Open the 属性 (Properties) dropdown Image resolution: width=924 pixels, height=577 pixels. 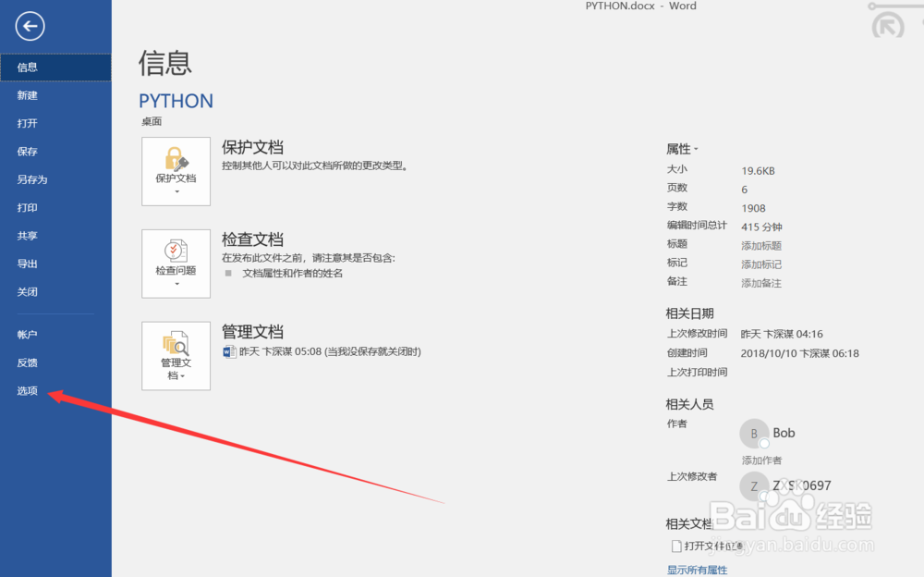[x=682, y=148]
